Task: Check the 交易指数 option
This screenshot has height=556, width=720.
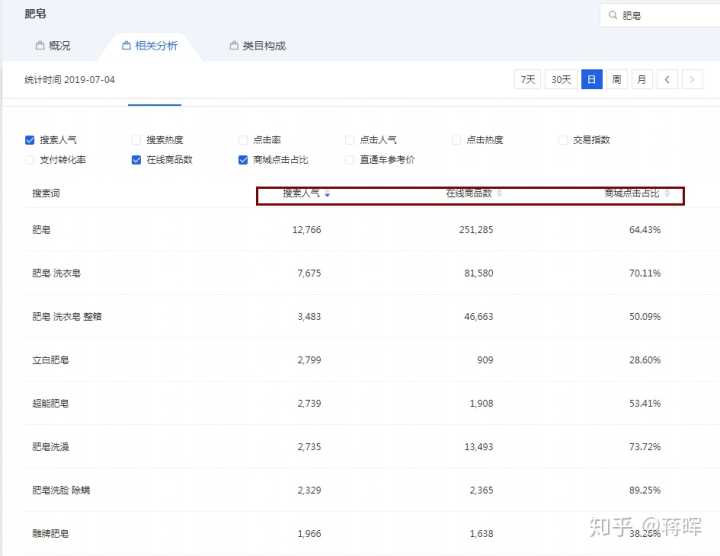Action: [x=563, y=140]
